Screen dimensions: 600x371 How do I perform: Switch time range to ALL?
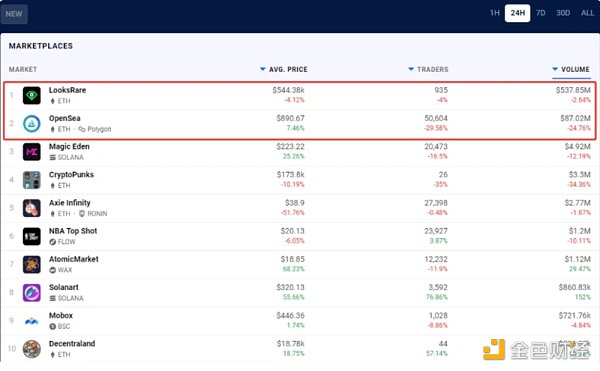pos(587,13)
